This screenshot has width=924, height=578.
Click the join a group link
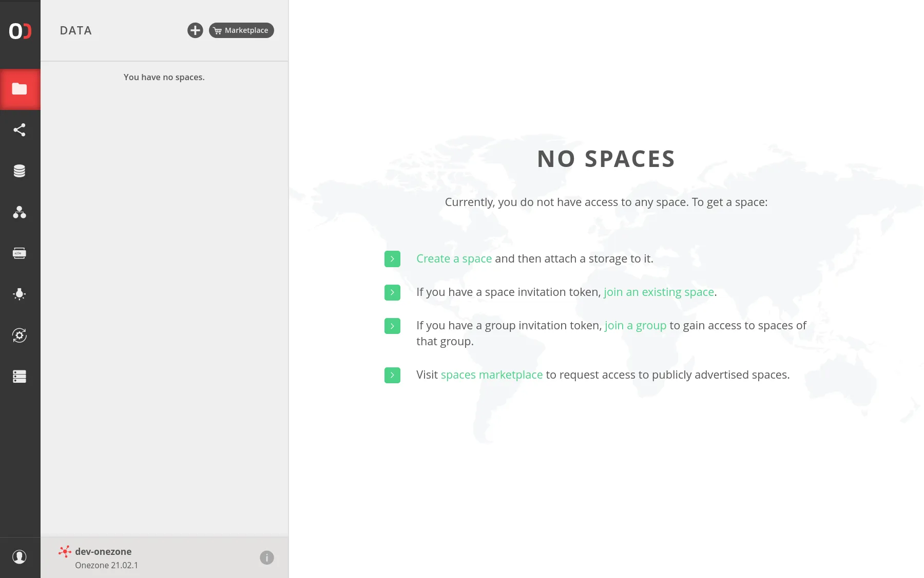click(636, 325)
